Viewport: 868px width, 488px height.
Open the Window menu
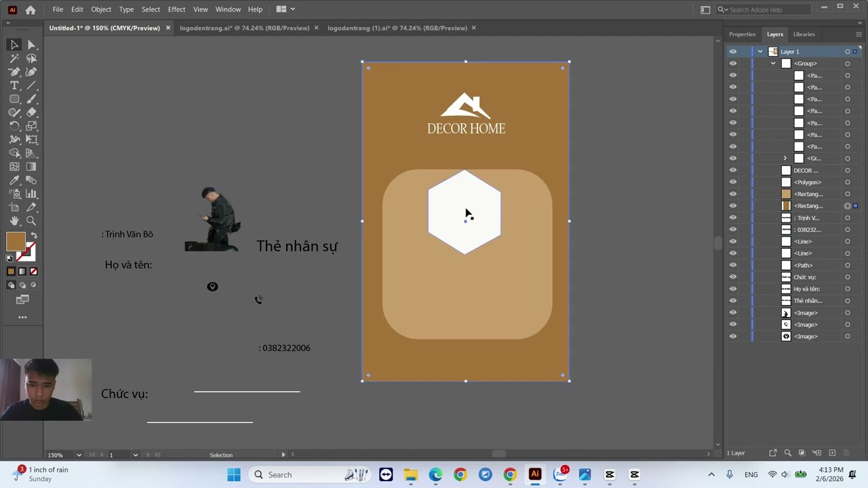[228, 9]
